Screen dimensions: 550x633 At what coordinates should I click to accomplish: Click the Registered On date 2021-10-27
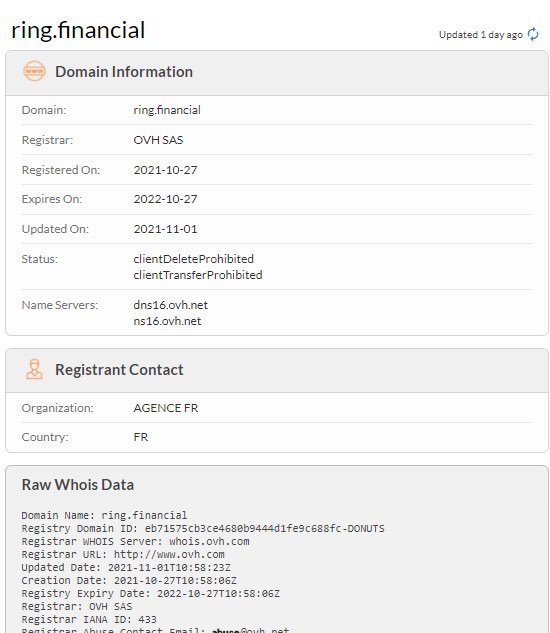[166, 170]
